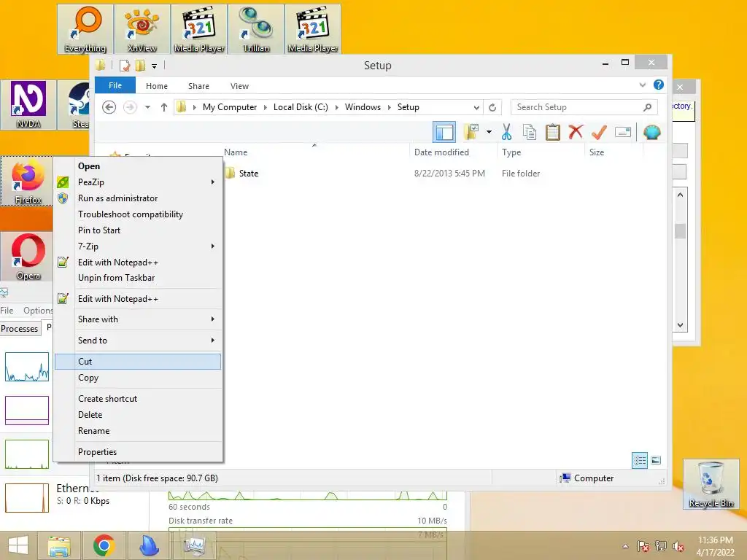747x560 pixels.
Task: Select Run as administrator
Action: 138,198
